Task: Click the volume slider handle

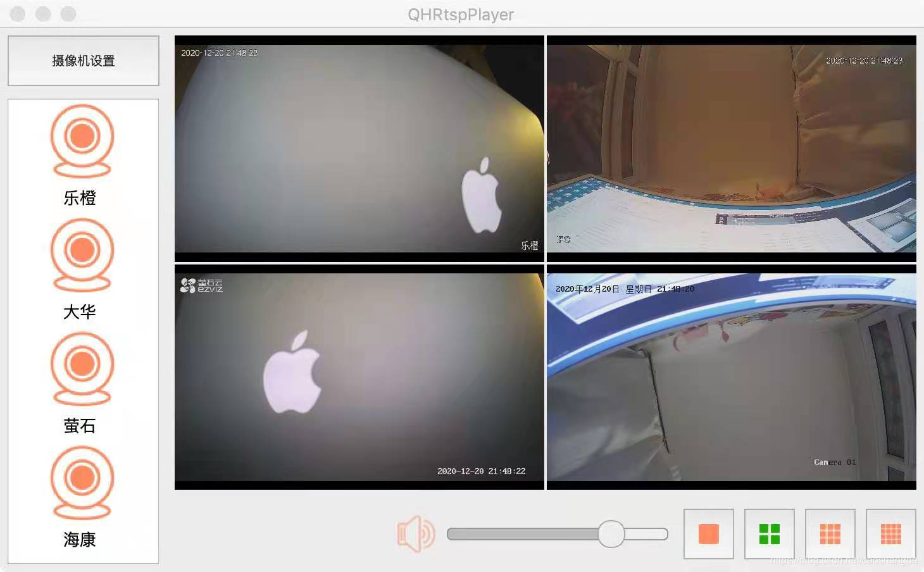Action: [611, 534]
